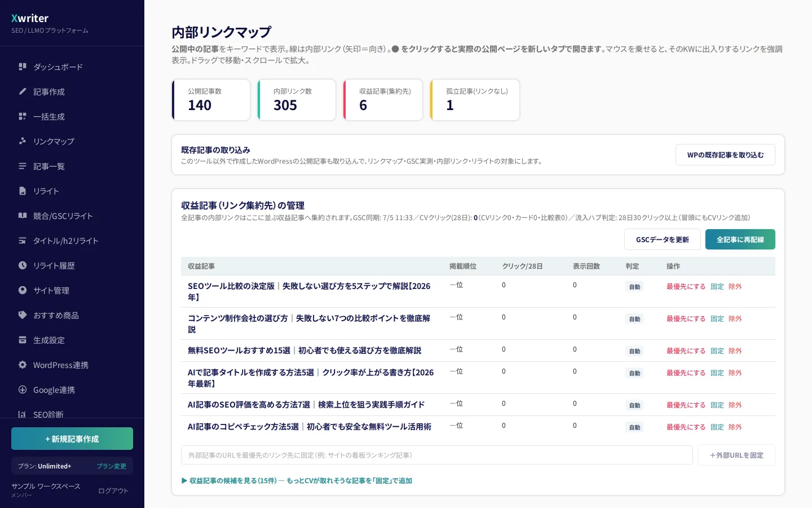Click the WordPress連携 gear icon
Image resolution: width=812 pixels, height=508 pixels.
coord(23,365)
